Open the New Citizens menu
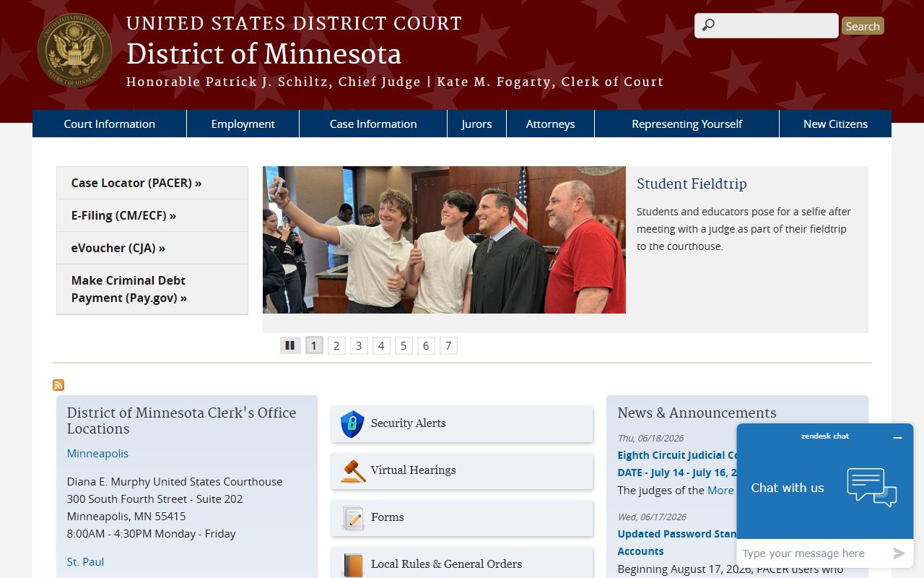Screen dimensions: 924x578 click(x=835, y=124)
